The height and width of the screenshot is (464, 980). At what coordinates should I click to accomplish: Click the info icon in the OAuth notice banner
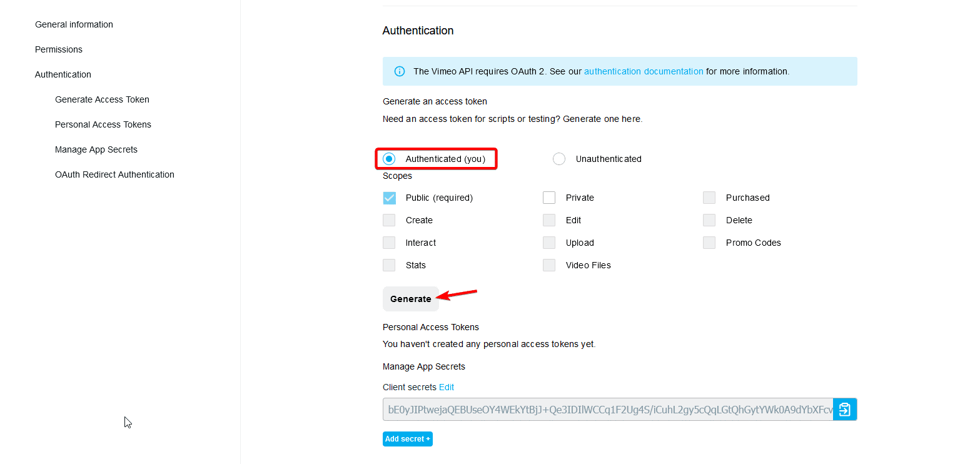point(399,71)
